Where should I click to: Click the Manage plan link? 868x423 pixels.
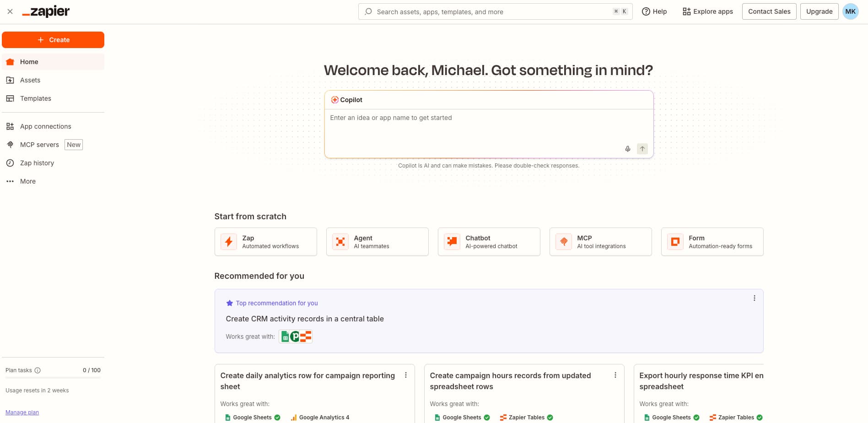(22, 412)
